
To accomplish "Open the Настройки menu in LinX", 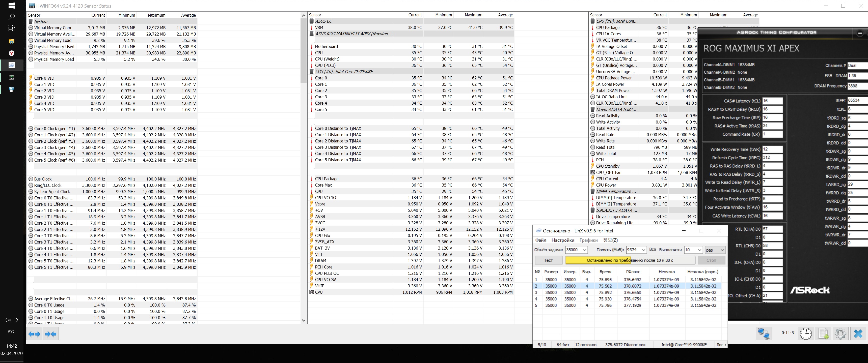I will click(563, 240).
